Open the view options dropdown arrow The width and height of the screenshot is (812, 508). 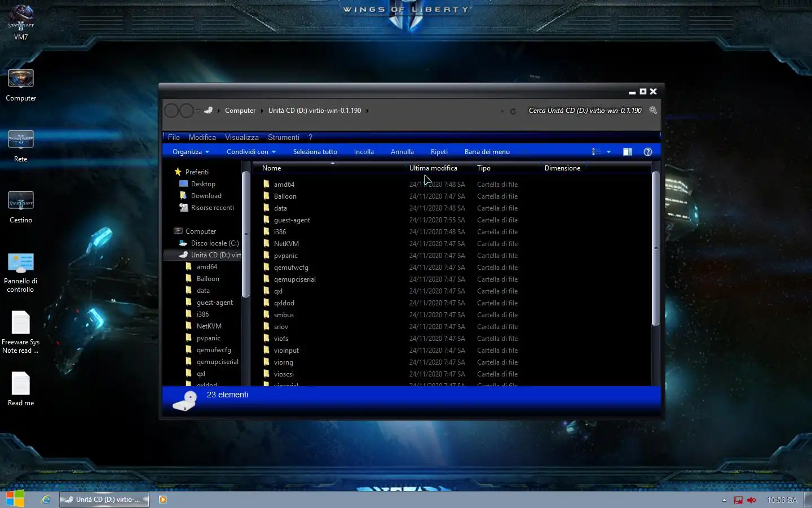coord(608,152)
